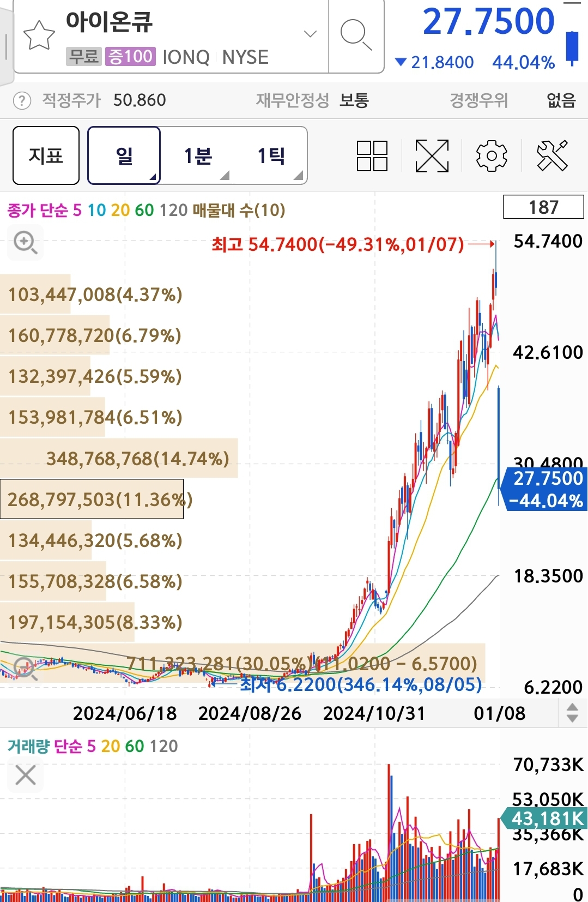Open help for 적정주가 question mark
The image size is (588, 902).
[x=22, y=100]
